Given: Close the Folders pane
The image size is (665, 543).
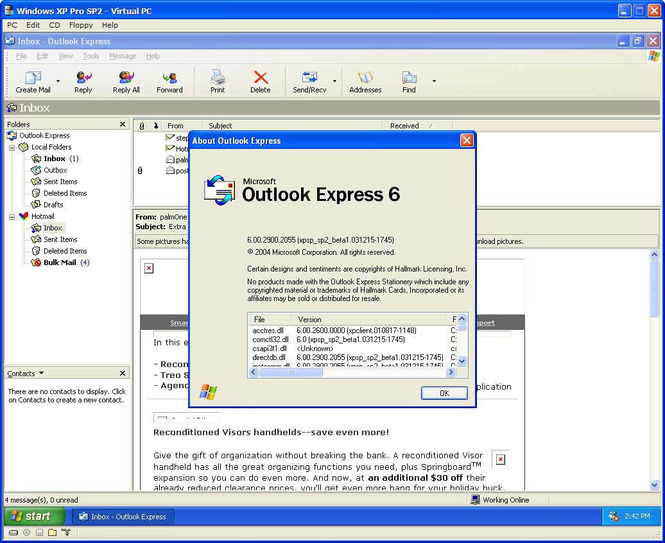Looking at the screenshot, I should pos(123,124).
